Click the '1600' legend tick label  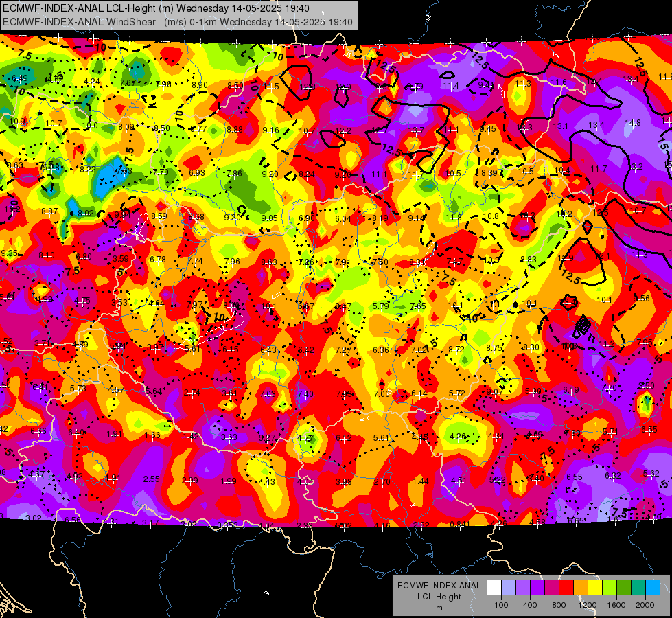coord(616,605)
